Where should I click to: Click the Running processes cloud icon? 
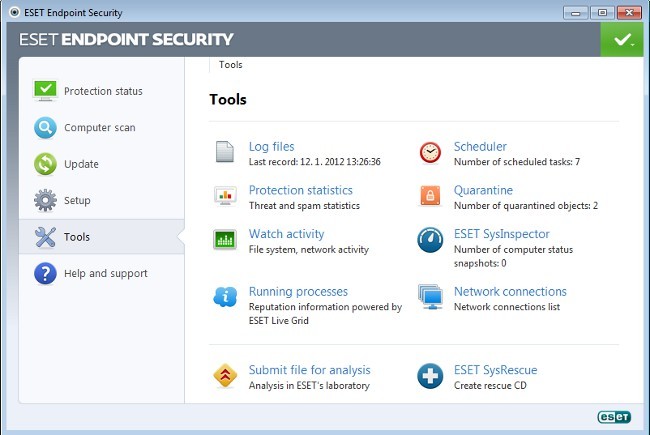[225, 297]
